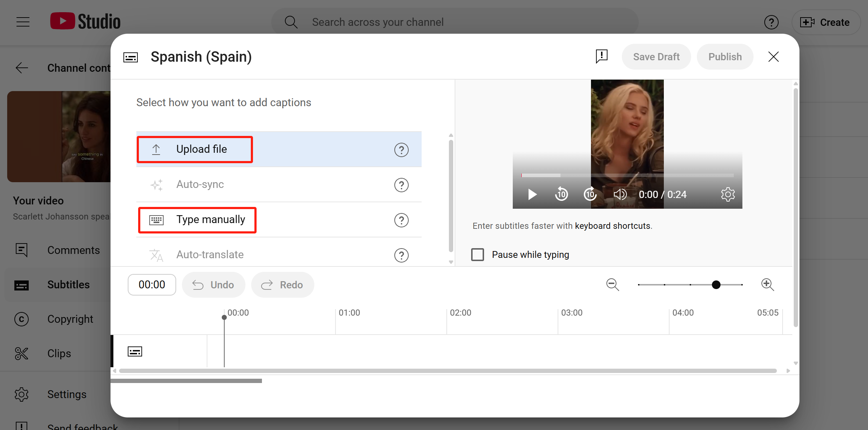The image size is (868, 430).
Task: Close the Spanish (Spain) subtitle dialog
Action: coord(774,57)
